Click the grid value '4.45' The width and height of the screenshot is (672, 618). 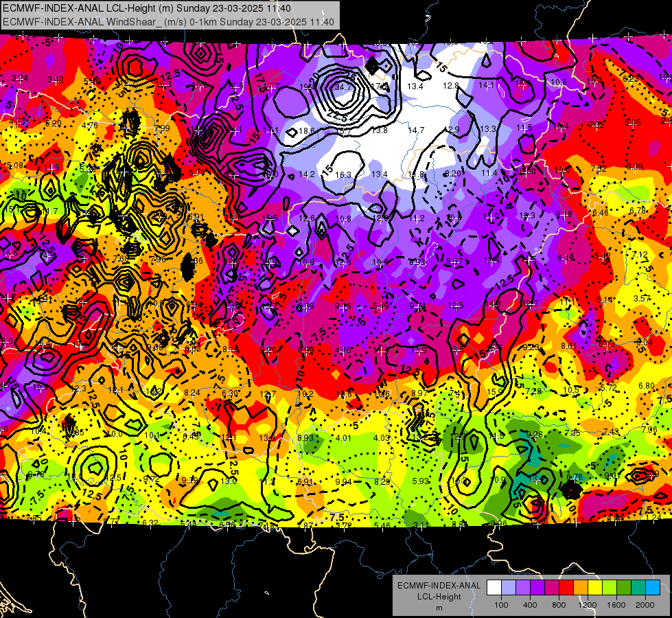343,350
